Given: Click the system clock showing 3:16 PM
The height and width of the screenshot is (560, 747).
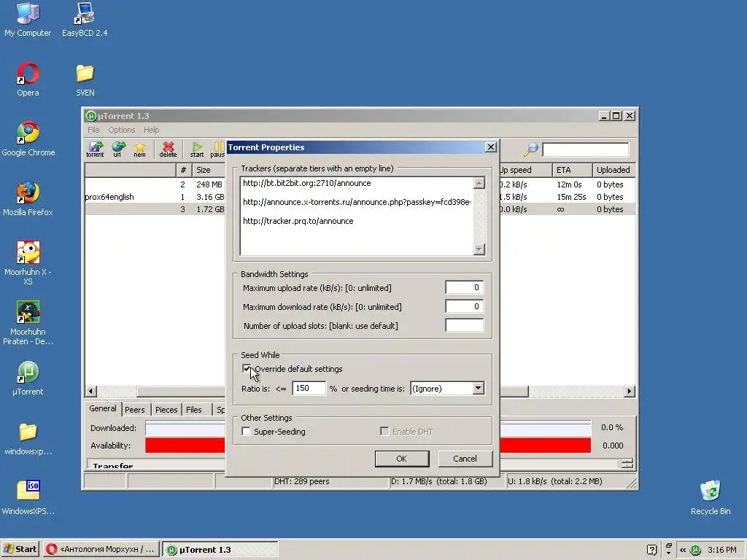Looking at the screenshot, I should pyautogui.click(x=721, y=550).
